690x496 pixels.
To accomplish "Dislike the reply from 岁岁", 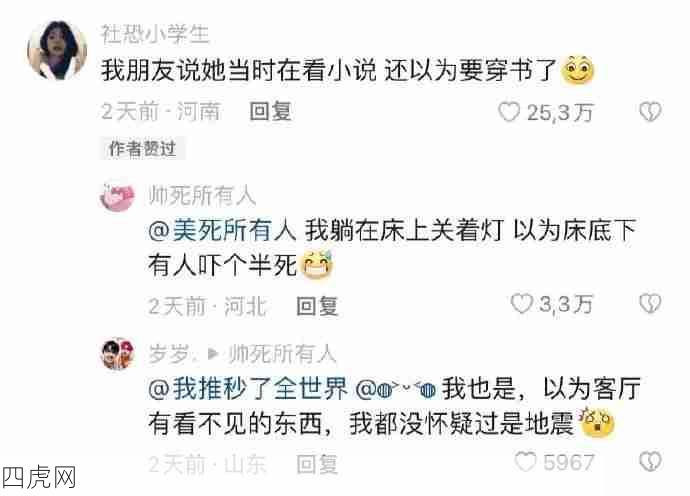I will click(x=650, y=461).
